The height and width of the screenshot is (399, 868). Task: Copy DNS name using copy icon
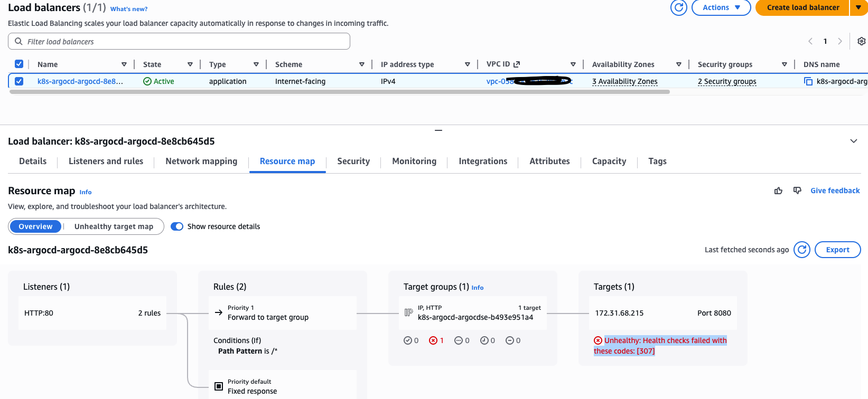click(x=808, y=81)
